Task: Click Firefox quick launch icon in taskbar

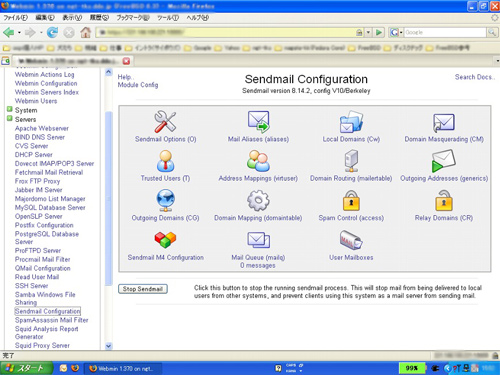Action: [x=75, y=368]
